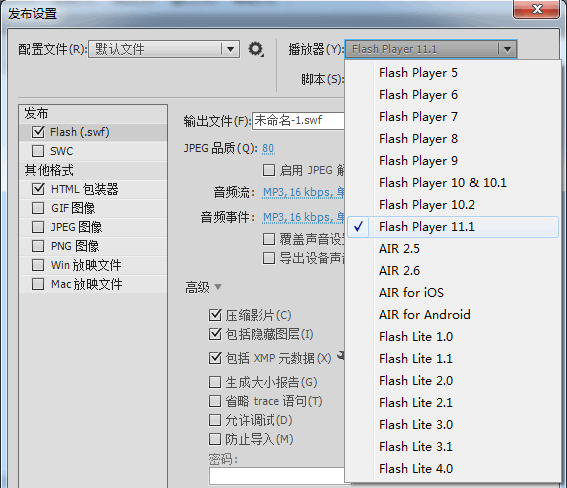
Task: Enable JPEG 图像 format checkbox
Action: pos(38,227)
